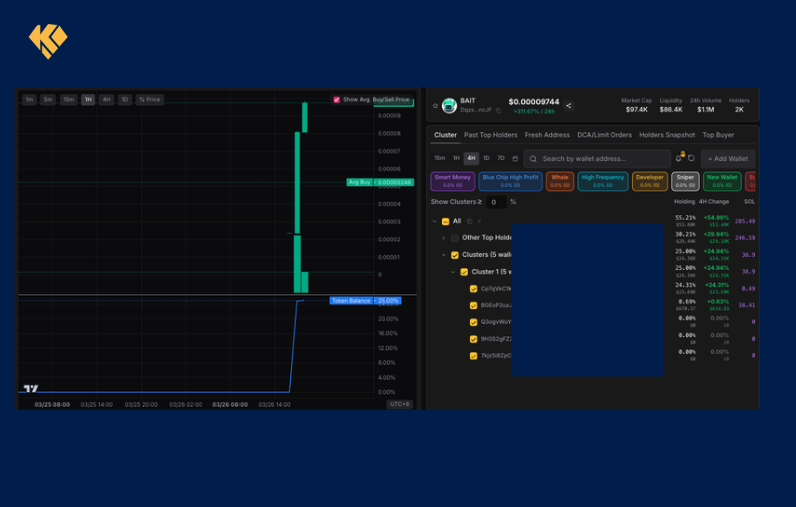Sort by the Holding column header
The width and height of the screenshot is (796, 507).
pyautogui.click(x=684, y=202)
